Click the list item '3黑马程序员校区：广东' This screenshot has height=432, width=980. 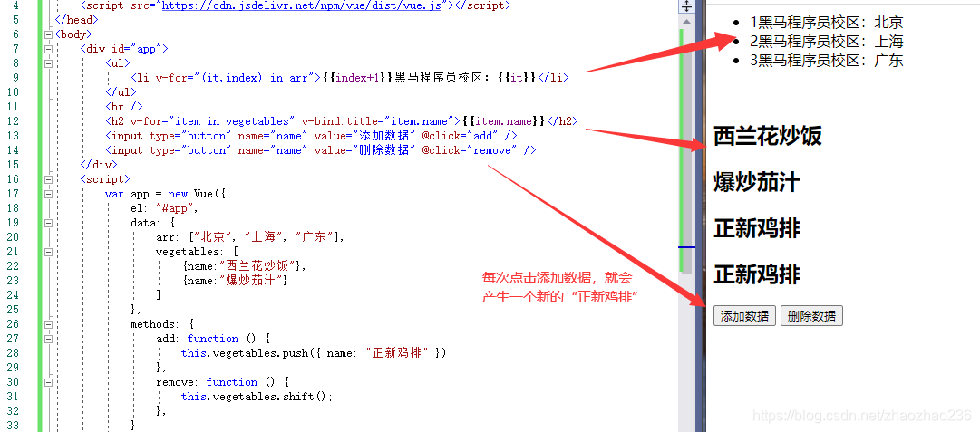(x=827, y=61)
